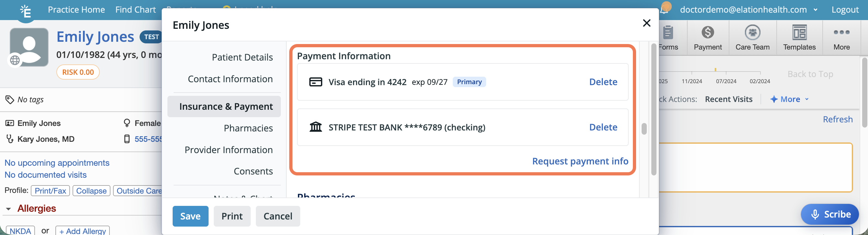Open the Care Team icon
Screen dimensions: 868x235
pos(752,33)
